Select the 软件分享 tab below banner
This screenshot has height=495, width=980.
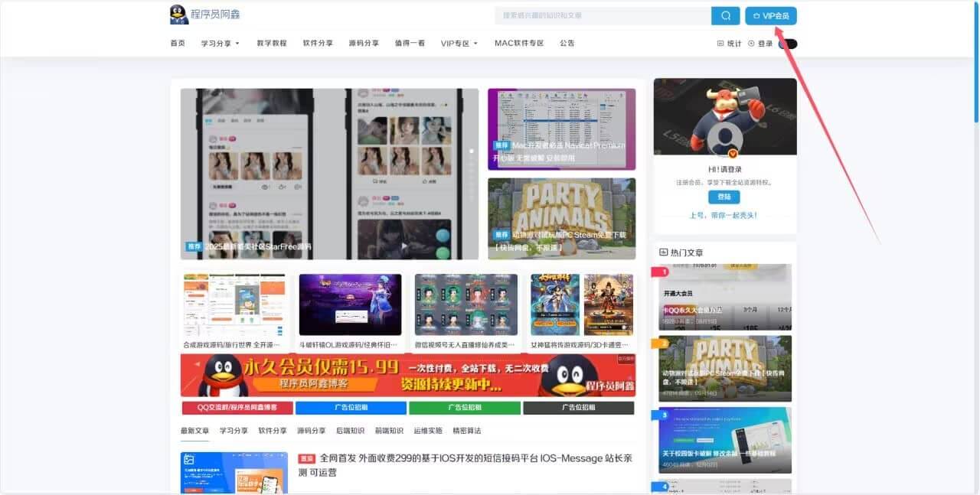pos(273,431)
